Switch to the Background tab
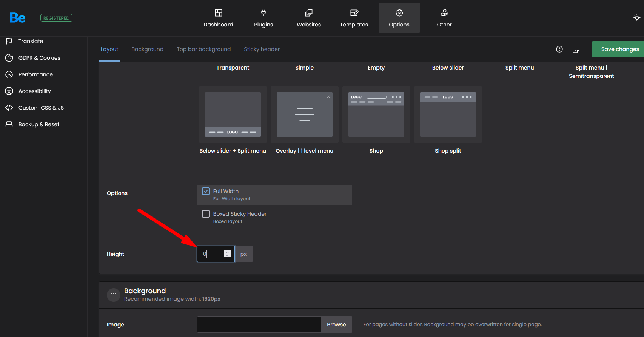Screen dimensions: 644x337 (x=148, y=49)
